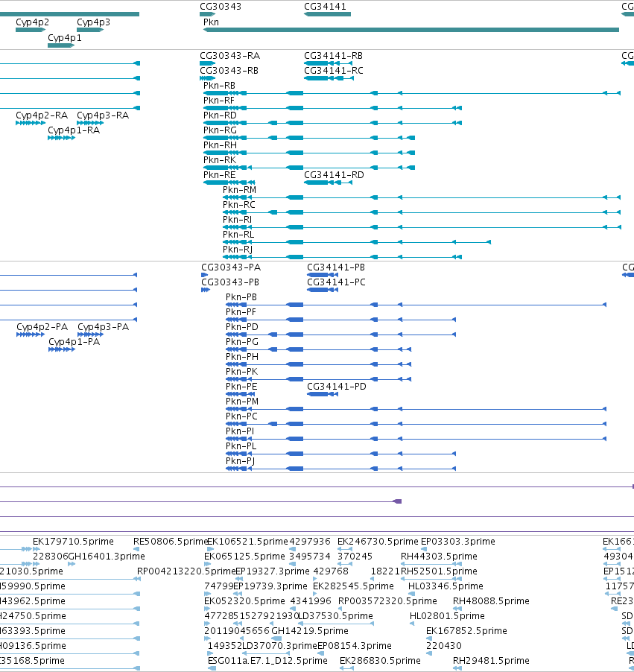Image resolution: width=634 pixels, height=672 pixels.
Task: Select EST RH29481.5prime
Action: (x=491, y=660)
